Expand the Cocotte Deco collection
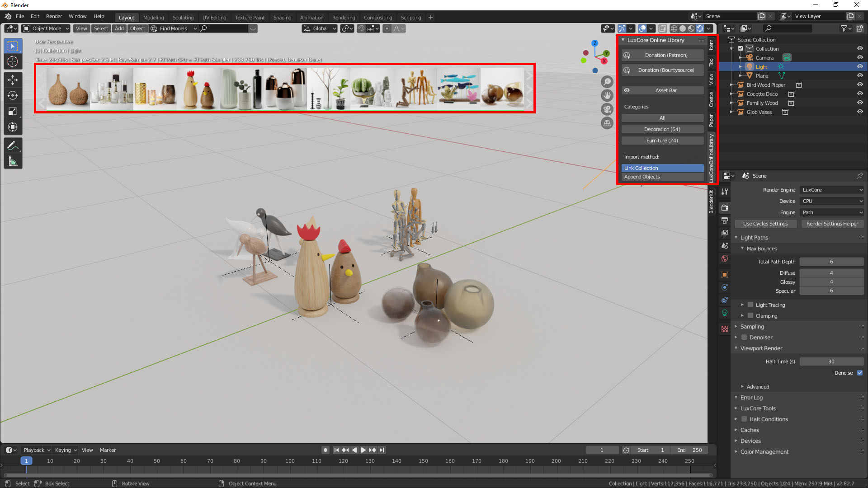This screenshot has width=868, height=488. [x=731, y=94]
